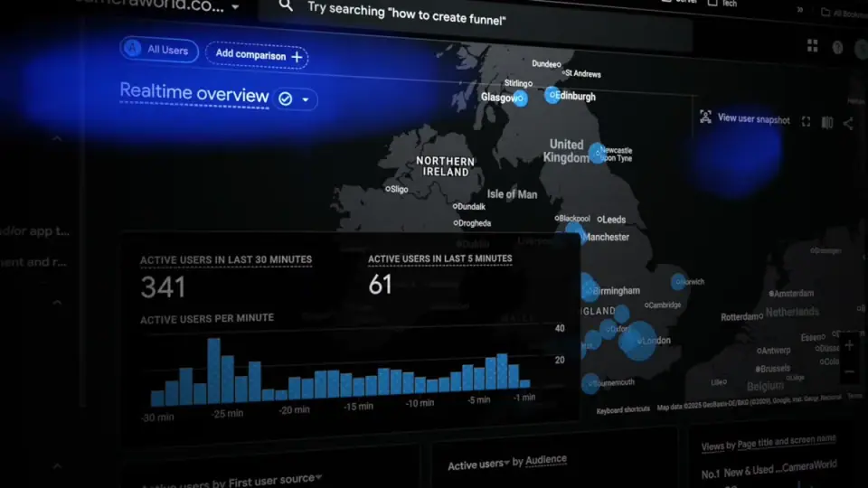
Task: Open the First user source dropdown
Action: (x=318, y=477)
